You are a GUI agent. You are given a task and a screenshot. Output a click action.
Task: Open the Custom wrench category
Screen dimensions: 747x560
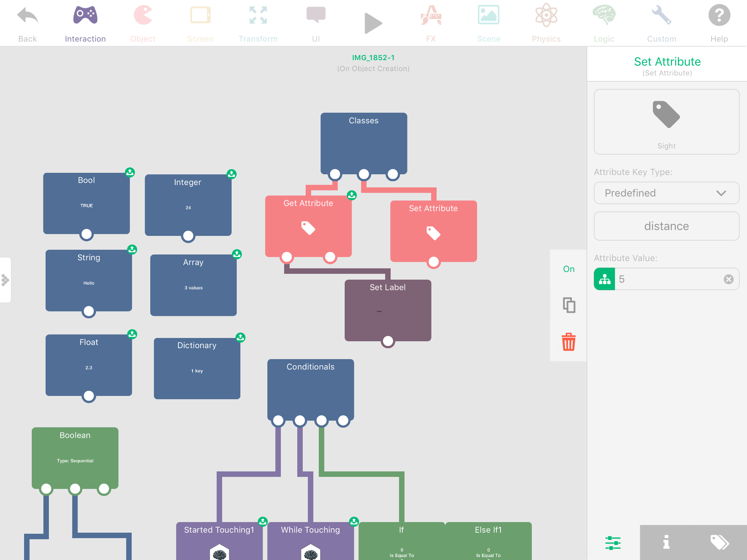tap(661, 16)
